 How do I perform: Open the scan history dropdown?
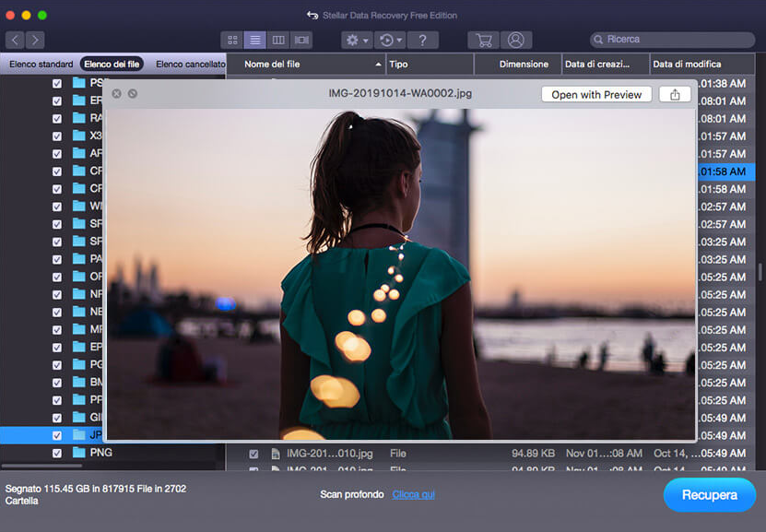click(390, 40)
